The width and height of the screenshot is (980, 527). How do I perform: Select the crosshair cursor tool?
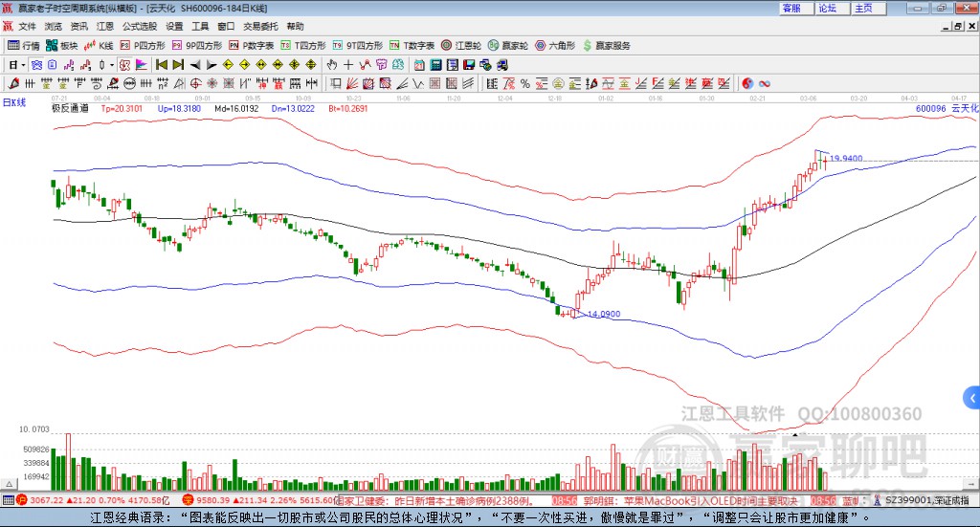tap(348, 65)
